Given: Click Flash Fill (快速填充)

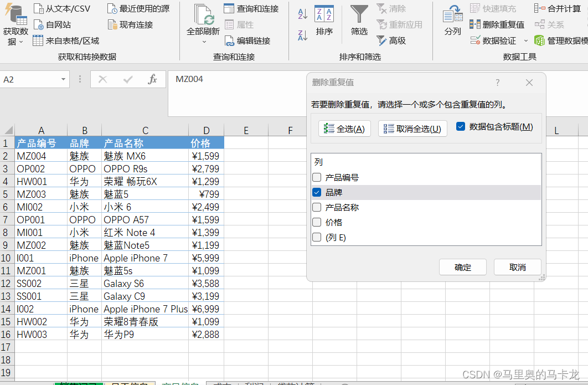Looking at the screenshot, I should pyautogui.click(x=493, y=9).
